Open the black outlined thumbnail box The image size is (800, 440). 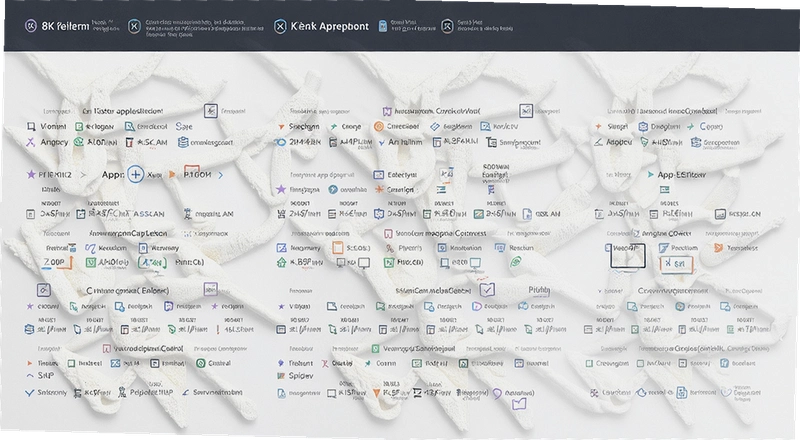pos(628,256)
